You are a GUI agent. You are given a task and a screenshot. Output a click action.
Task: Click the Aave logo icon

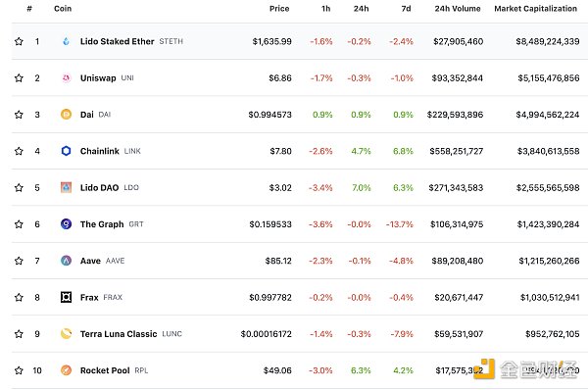(66, 261)
